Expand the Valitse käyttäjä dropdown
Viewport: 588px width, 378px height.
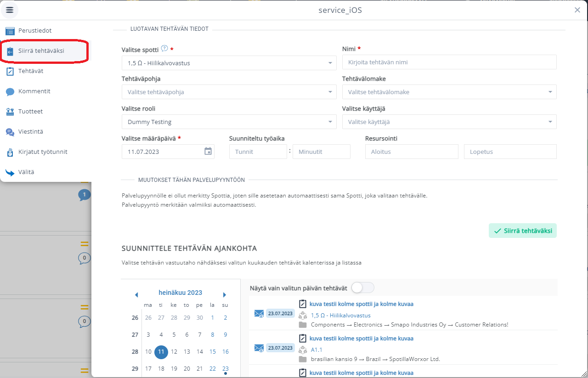click(x=449, y=122)
